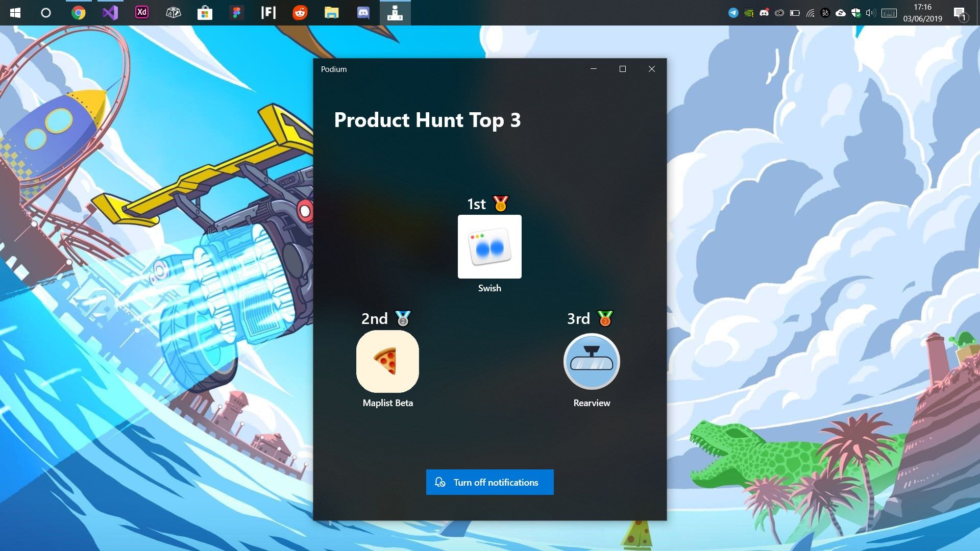Open the Figma app in taskbar

coord(236,12)
